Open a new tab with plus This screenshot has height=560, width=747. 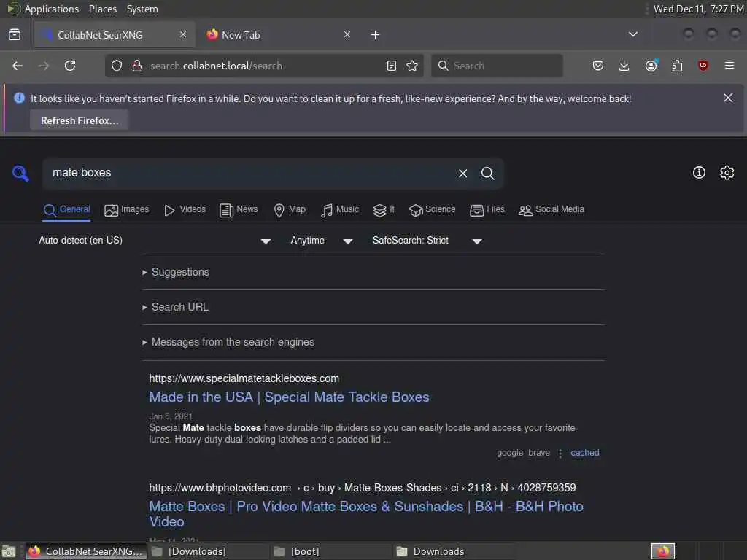point(376,35)
